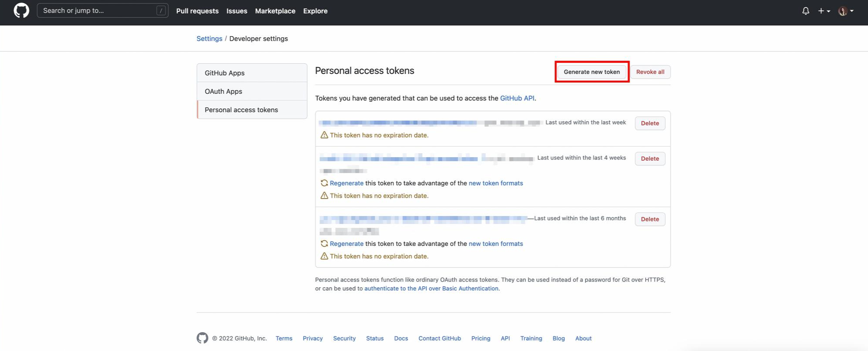This screenshot has width=868, height=351.
Task: Open authenticate to the API over Basic Authentication link
Action: pos(431,289)
